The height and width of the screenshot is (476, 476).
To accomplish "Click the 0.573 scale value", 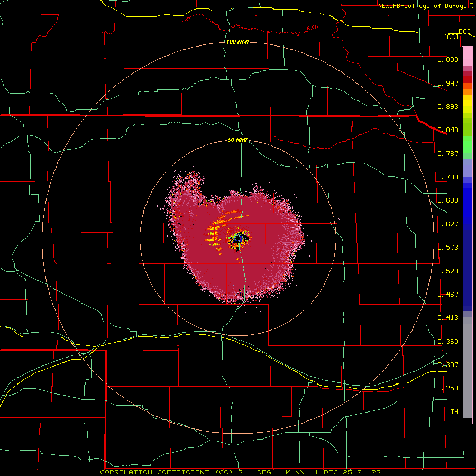I will 448,248.
